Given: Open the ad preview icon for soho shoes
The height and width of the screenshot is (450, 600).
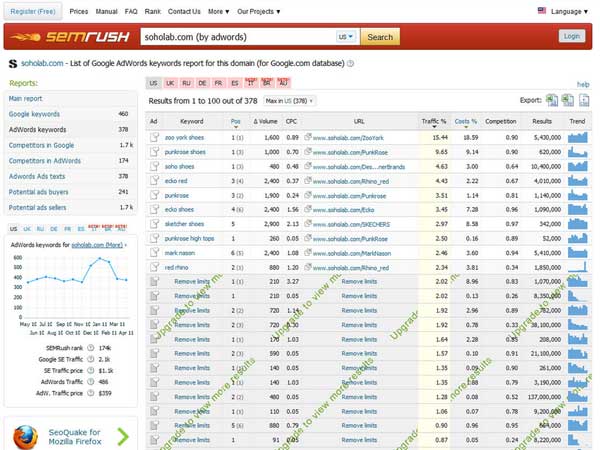Looking at the screenshot, I should (x=154, y=166).
